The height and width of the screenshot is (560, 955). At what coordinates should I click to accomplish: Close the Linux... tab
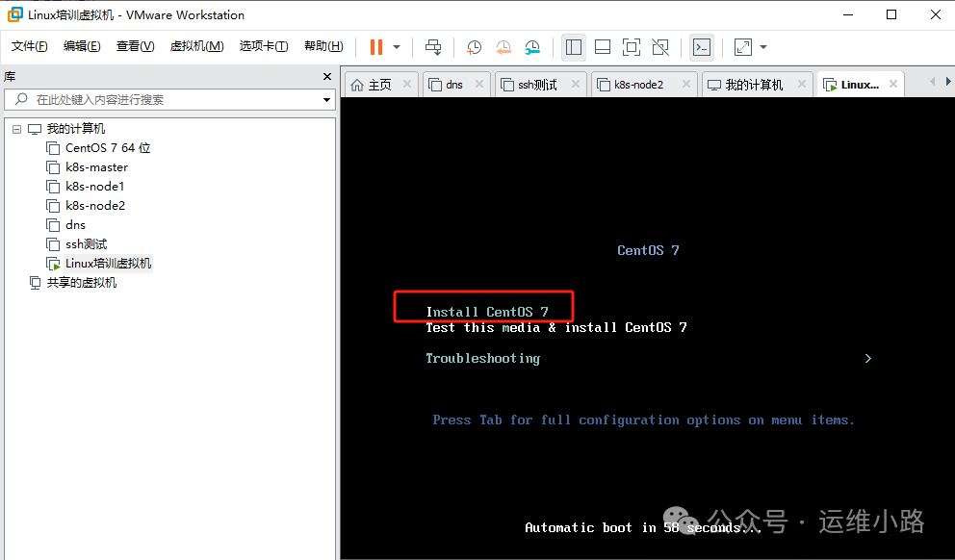[893, 84]
